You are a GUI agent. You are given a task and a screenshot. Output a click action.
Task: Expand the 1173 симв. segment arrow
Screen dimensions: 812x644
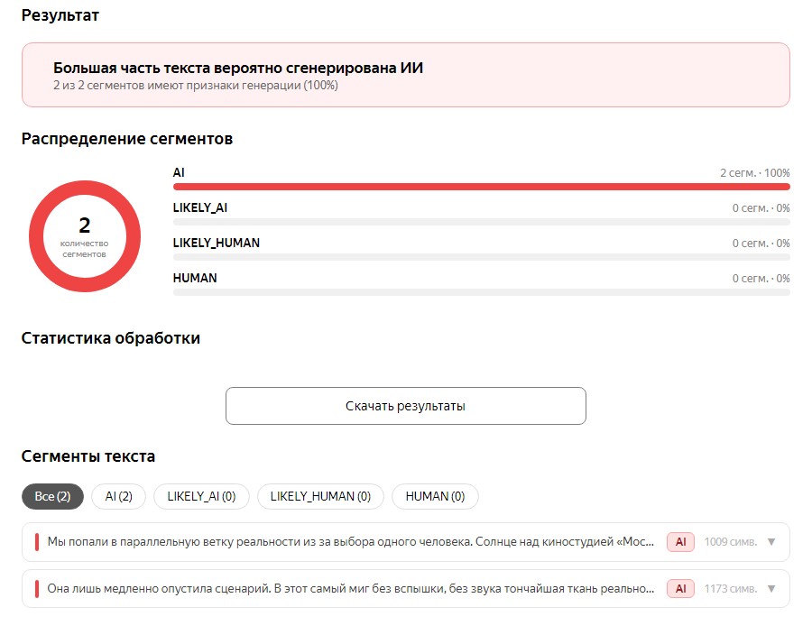pyautogui.click(x=771, y=589)
